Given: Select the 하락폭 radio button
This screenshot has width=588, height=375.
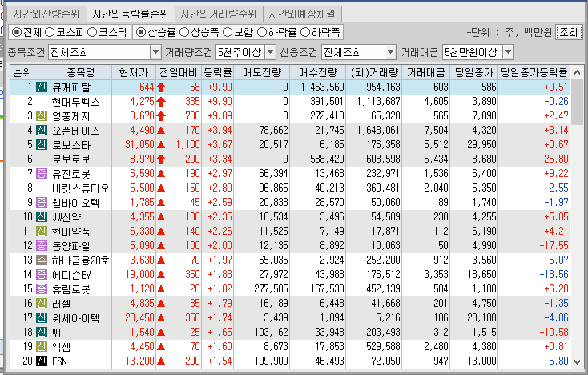Looking at the screenshot, I should [305, 32].
